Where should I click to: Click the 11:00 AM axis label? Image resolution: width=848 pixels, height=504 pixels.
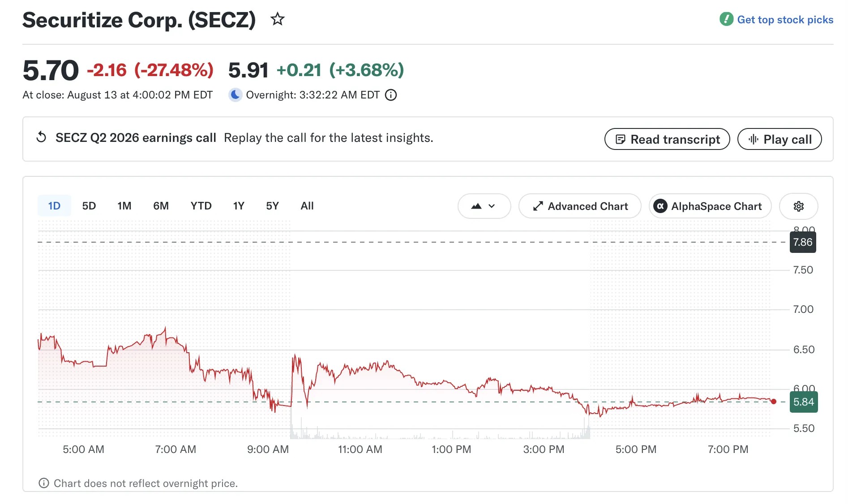(x=360, y=449)
